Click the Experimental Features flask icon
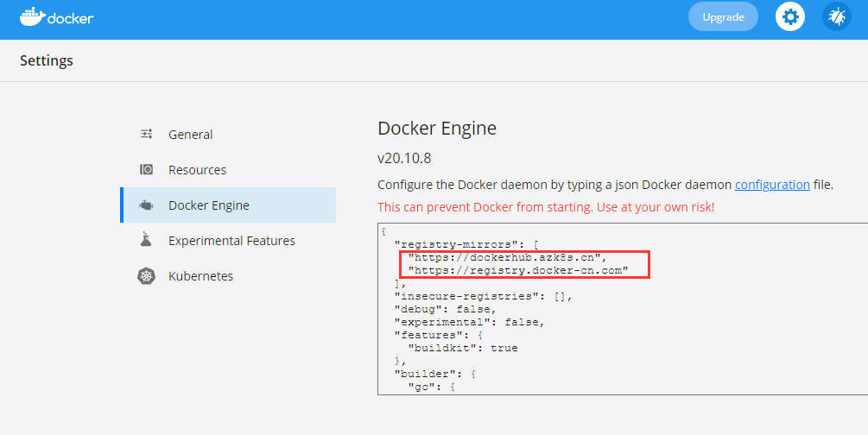 pos(146,240)
